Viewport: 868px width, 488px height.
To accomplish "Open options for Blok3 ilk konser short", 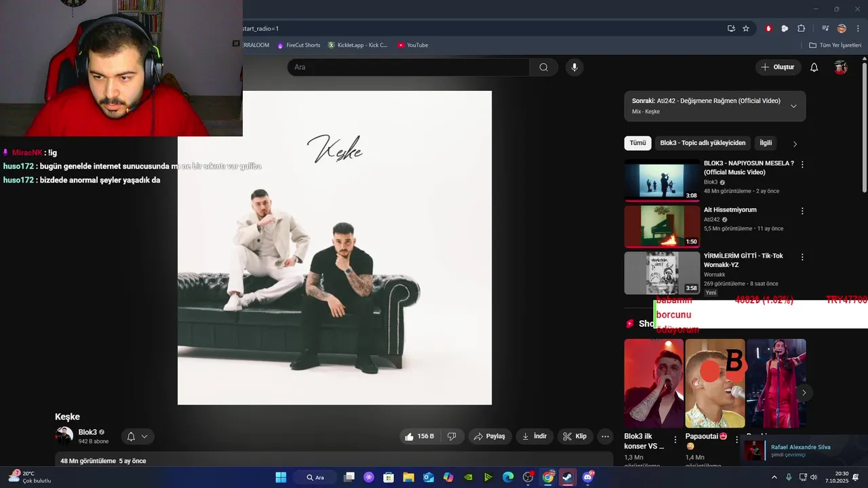I will (x=675, y=440).
